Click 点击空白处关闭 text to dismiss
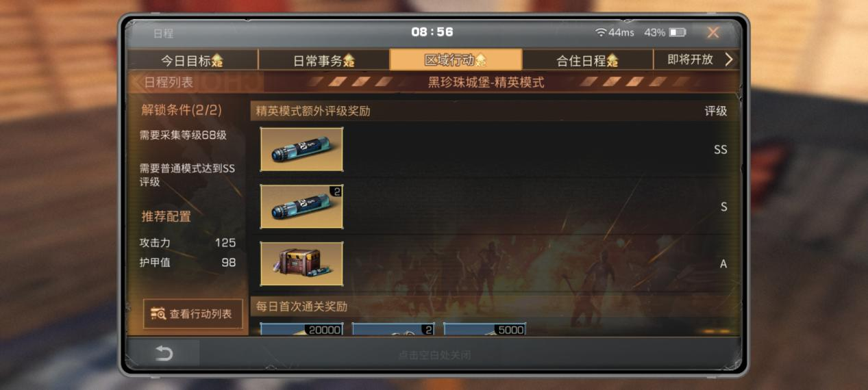The width and height of the screenshot is (868, 390). tap(434, 355)
